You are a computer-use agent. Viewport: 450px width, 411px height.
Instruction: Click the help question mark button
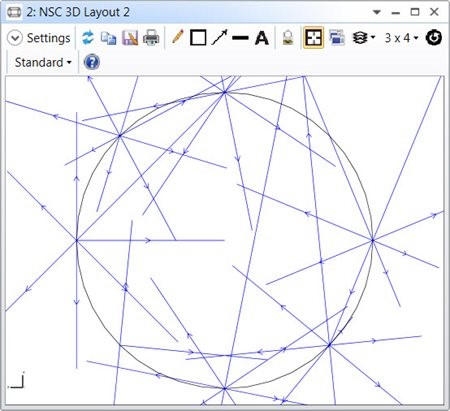pyautogui.click(x=92, y=62)
